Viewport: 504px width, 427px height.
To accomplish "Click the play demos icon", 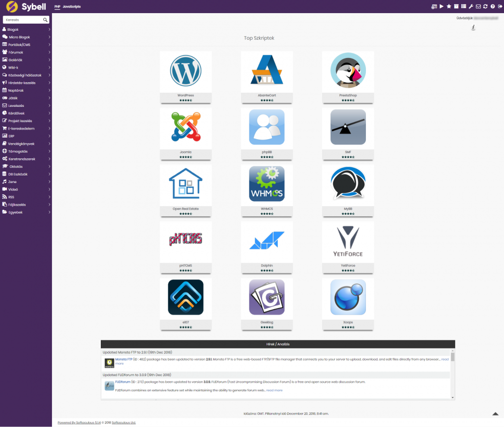I will click(x=442, y=7).
